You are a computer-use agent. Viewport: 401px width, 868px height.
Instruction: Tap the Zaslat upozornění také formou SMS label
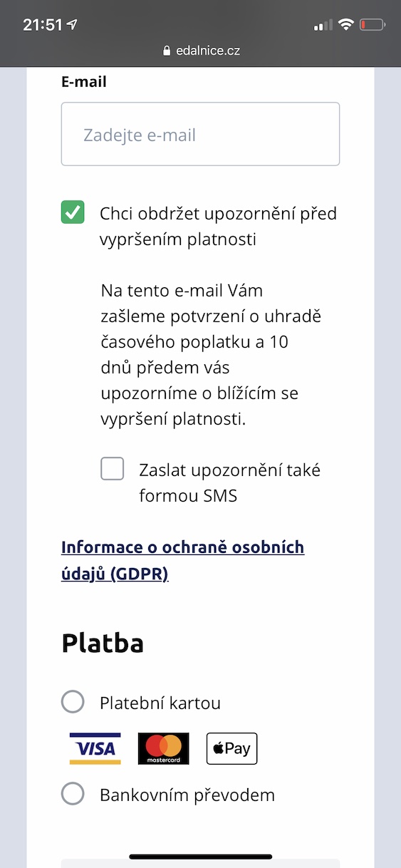(230, 482)
